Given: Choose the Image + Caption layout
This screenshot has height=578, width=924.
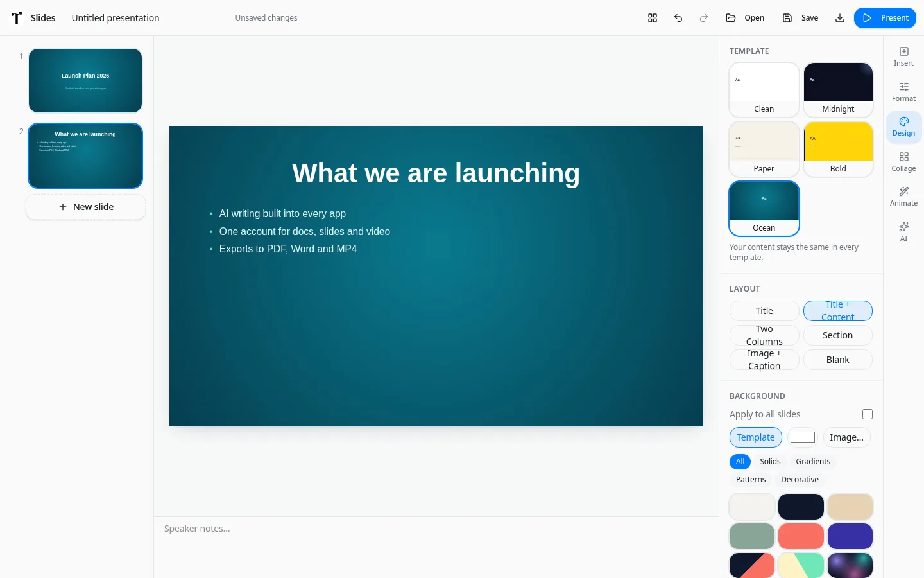Looking at the screenshot, I should (x=764, y=360).
